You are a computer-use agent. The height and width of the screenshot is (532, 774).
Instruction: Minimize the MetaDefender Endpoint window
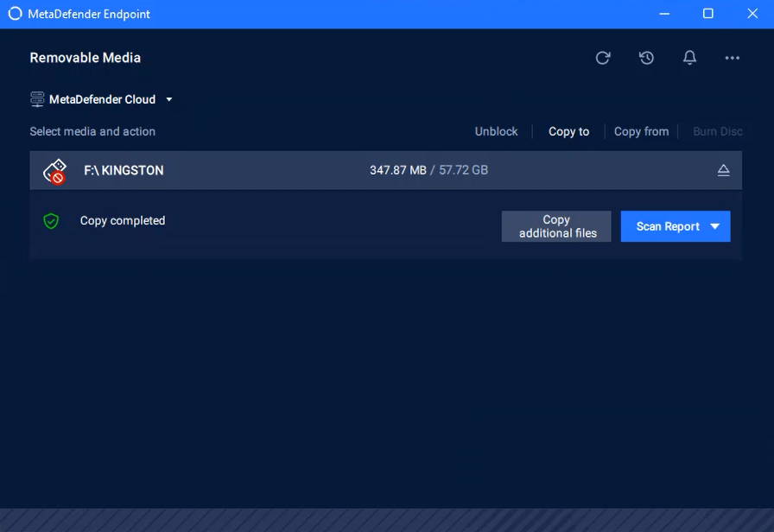(x=664, y=14)
